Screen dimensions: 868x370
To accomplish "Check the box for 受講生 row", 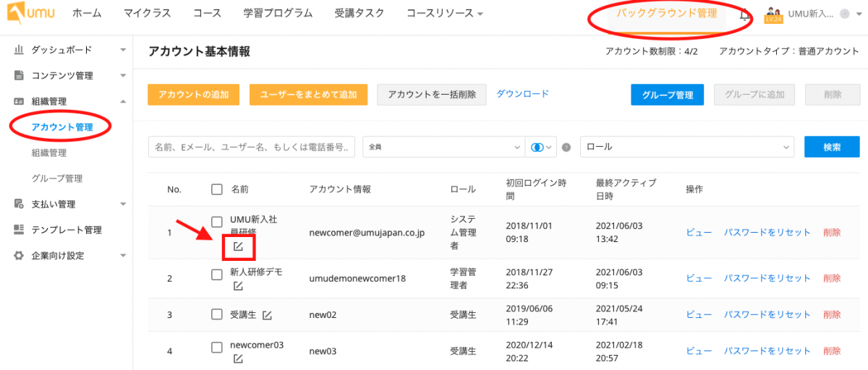I will [x=217, y=314].
